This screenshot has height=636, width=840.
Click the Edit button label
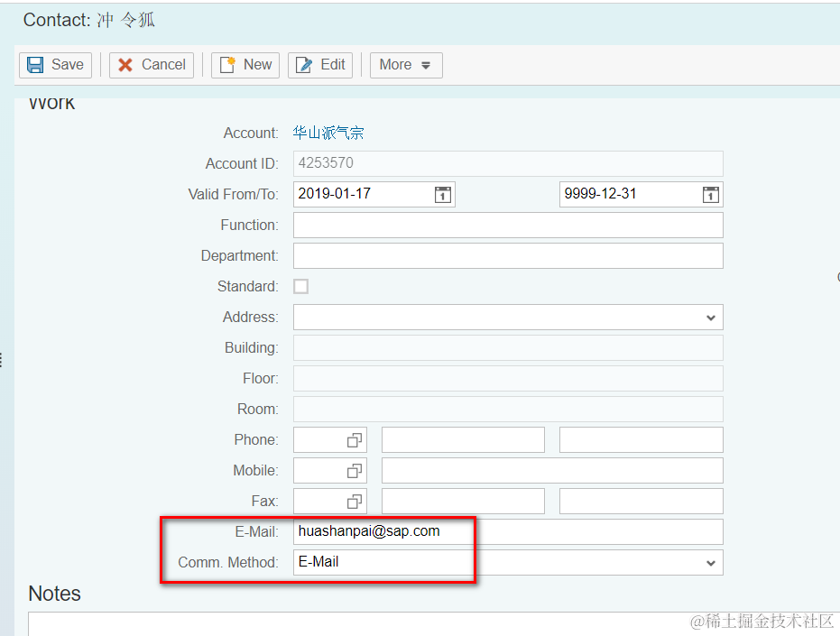pos(333,65)
